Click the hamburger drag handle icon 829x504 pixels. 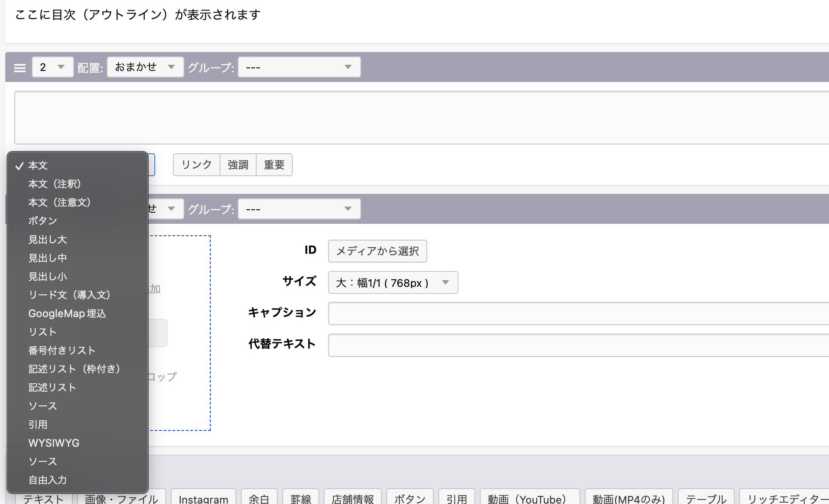coord(20,68)
